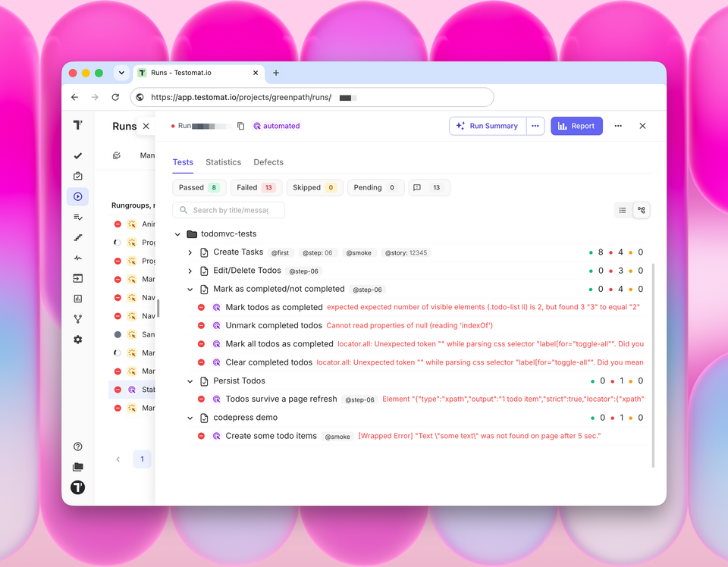Open the Runs play sidebar icon
This screenshot has width=728, height=567.
77,196
